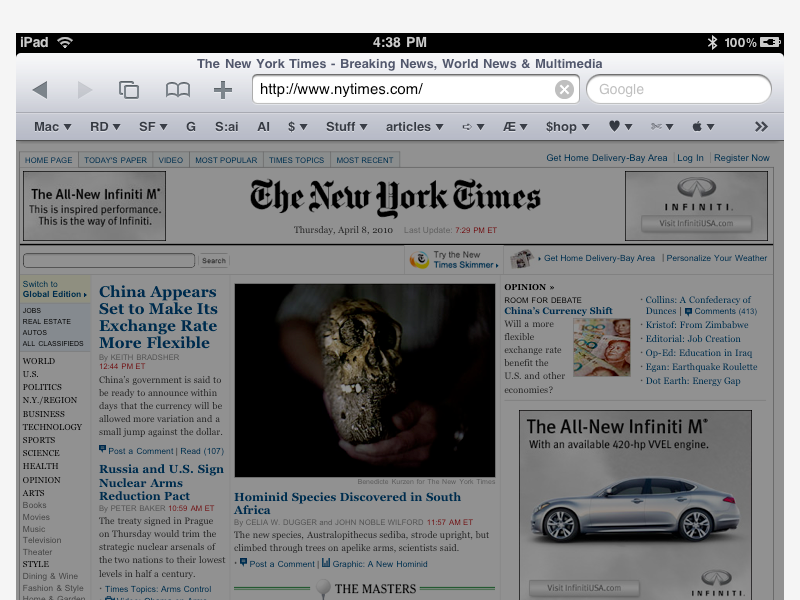Open the heart bookmarks folder
Viewport: 800px width, 600px height.
click(x=620, y=127)
